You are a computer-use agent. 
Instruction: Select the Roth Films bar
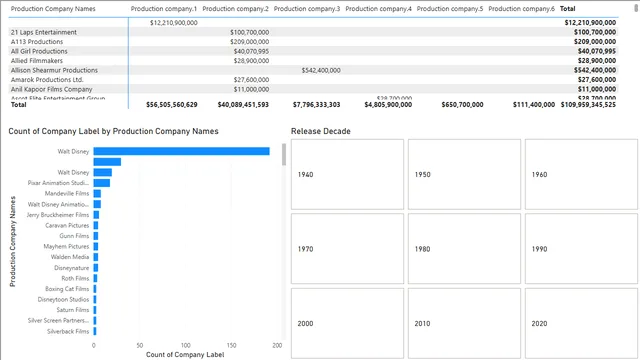click(96, 278)
